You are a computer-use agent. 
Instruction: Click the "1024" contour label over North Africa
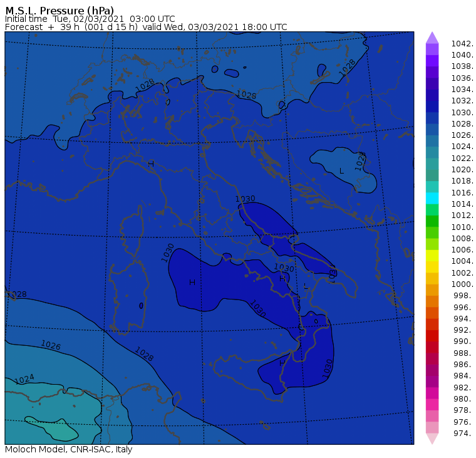[x=24, y=379]
